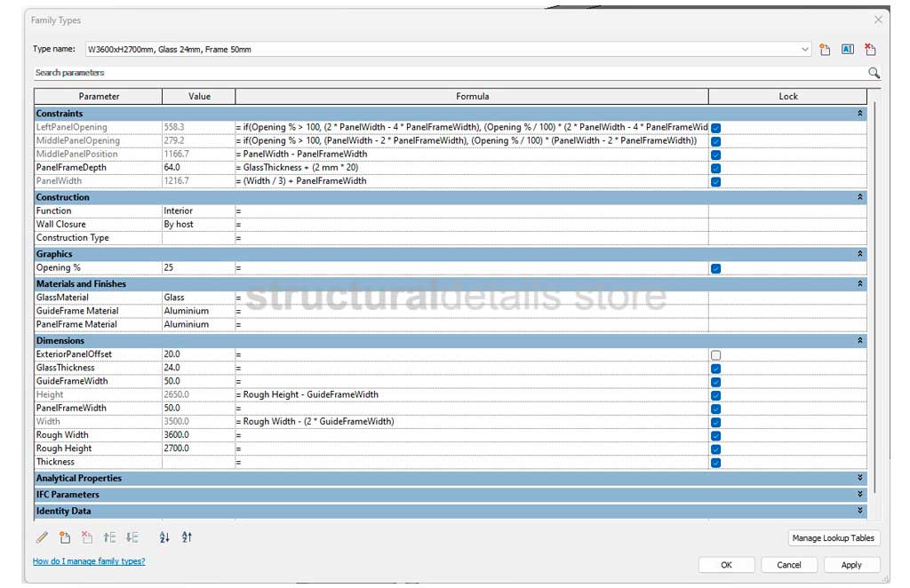
Task: Click the search magnifier icon
Action: coord(874,73)
